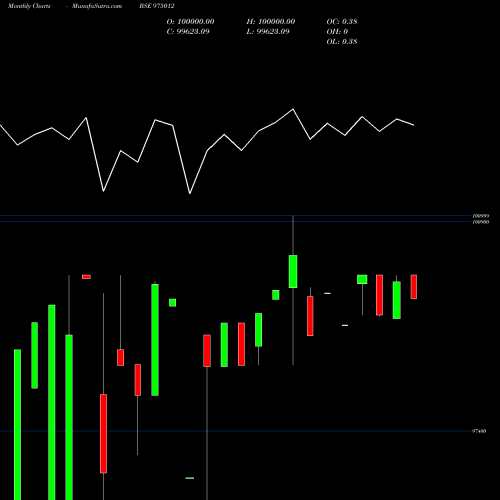
Task: Click the low value 'L: 99623.09'
Action: 268,32
